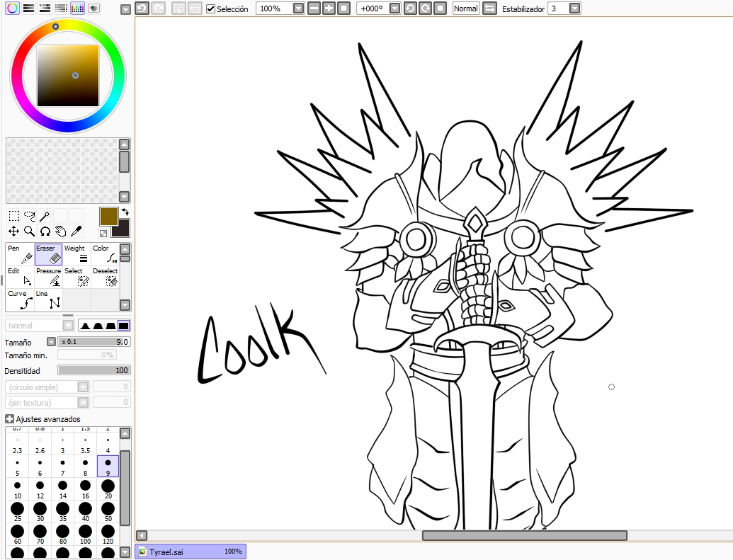Click the zoom out minus button

(x=314, y=8)
